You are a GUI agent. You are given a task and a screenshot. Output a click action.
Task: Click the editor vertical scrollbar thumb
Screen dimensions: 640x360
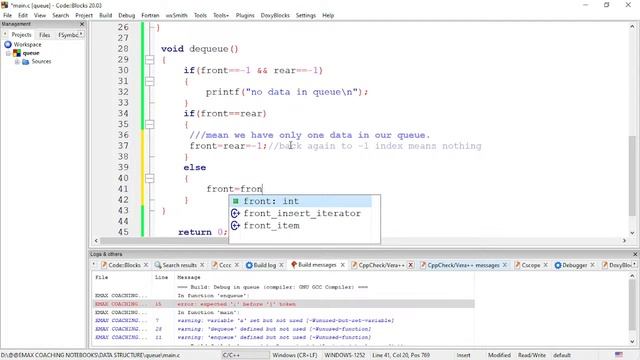[x=632, y=176]
